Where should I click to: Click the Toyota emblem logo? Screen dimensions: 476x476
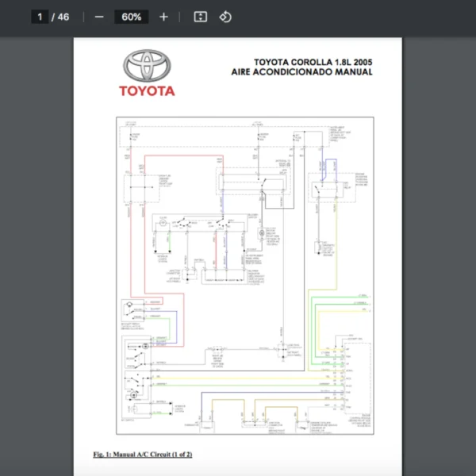tap(147, 66)
